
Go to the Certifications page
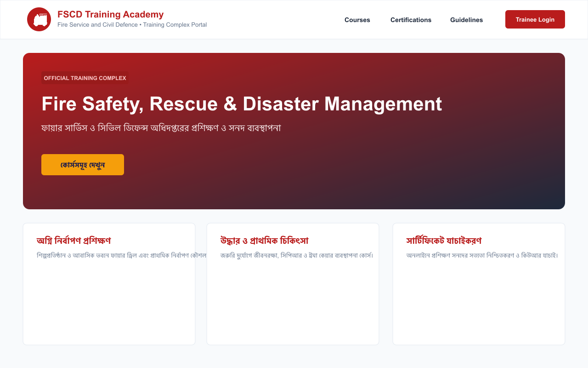411,20
